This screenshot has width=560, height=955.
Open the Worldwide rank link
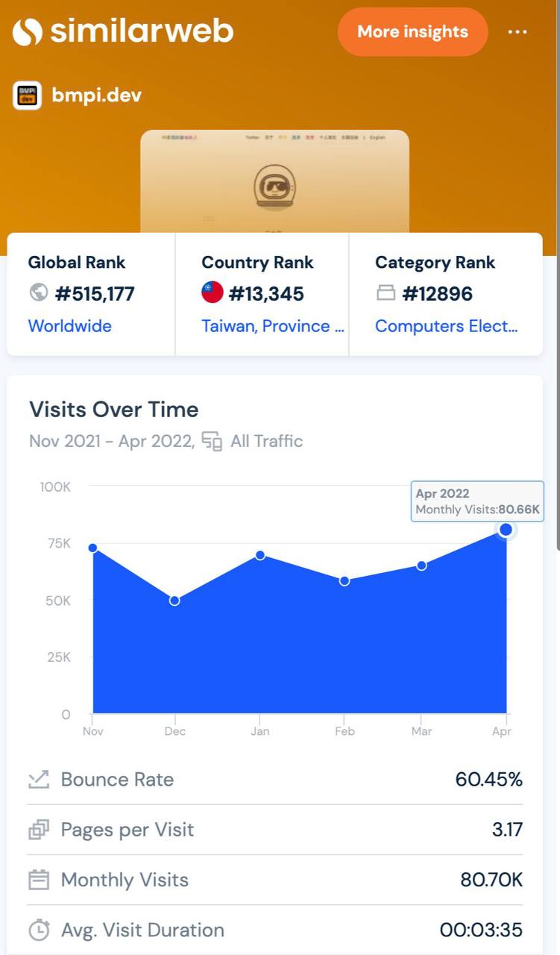click(69, 326)
